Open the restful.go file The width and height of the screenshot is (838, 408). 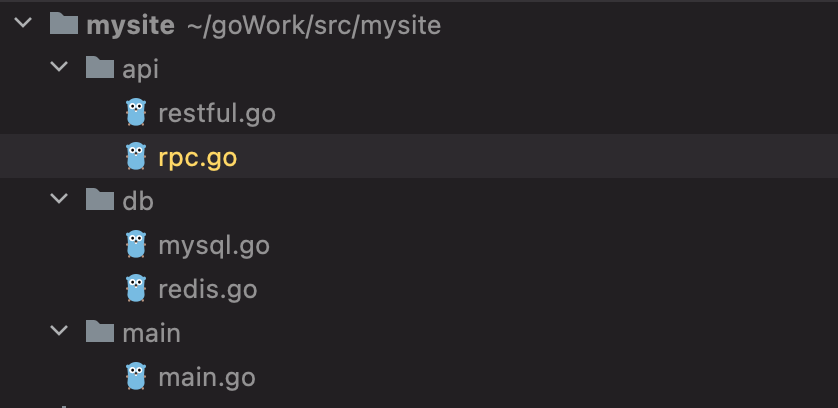[x=216, y=113]
